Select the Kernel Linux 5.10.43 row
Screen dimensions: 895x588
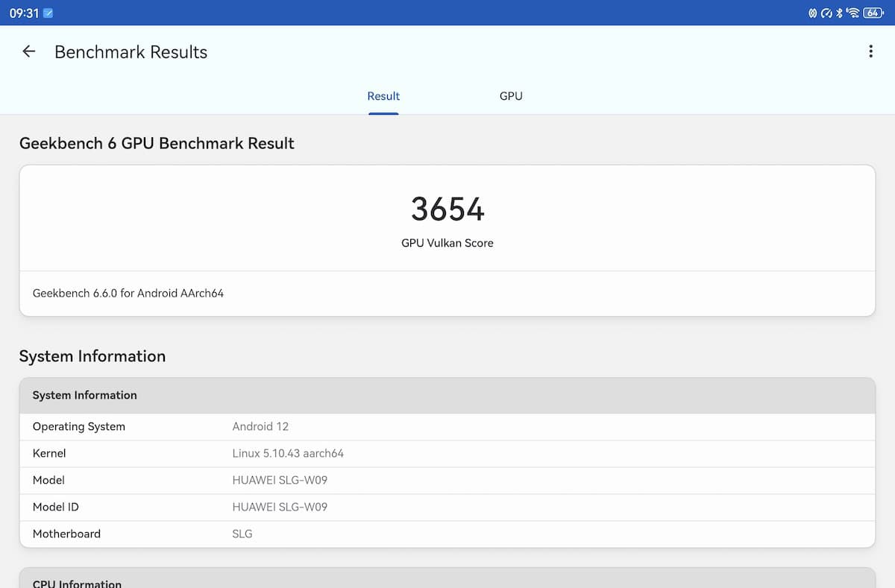447,453
